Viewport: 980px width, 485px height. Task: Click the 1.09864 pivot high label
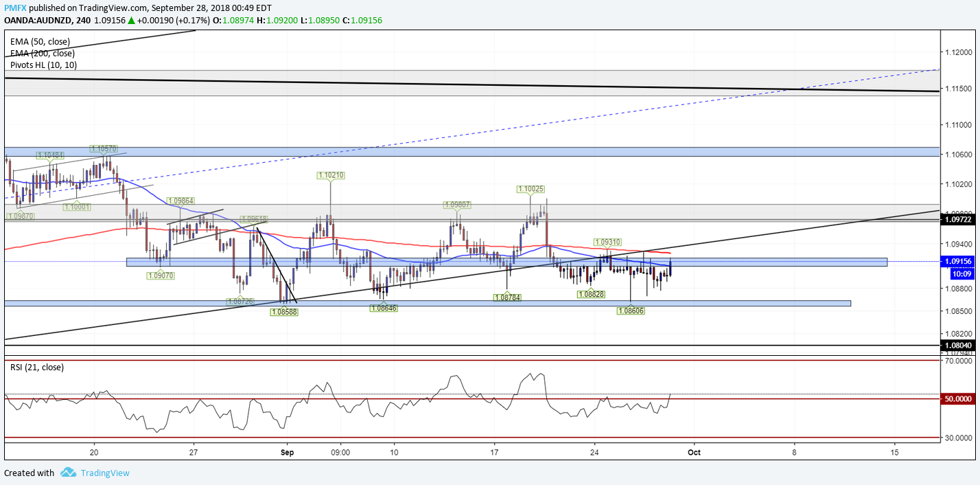(x=180, y=201)
